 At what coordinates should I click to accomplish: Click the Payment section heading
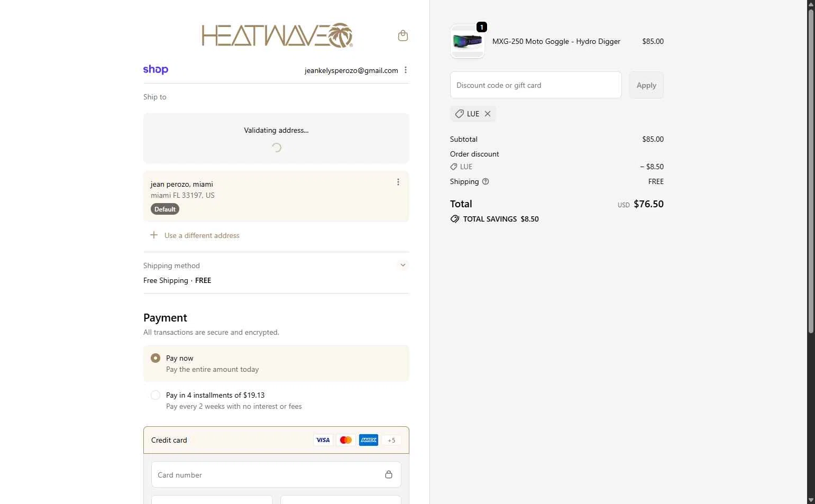point(165,317)
